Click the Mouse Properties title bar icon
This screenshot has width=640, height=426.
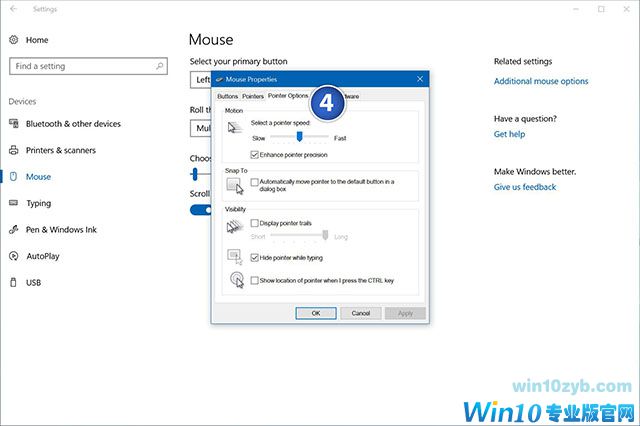coord(219,79)
